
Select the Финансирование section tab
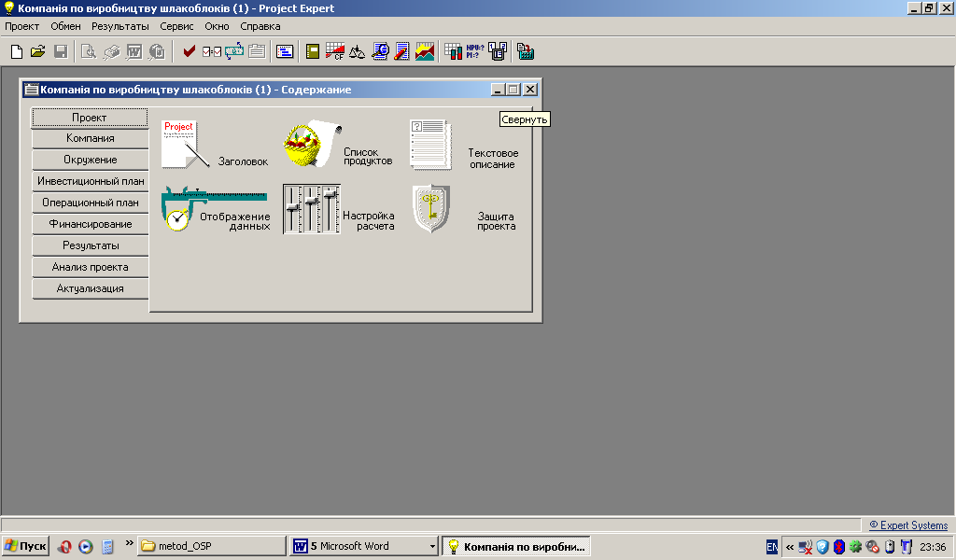pos(90,224)
